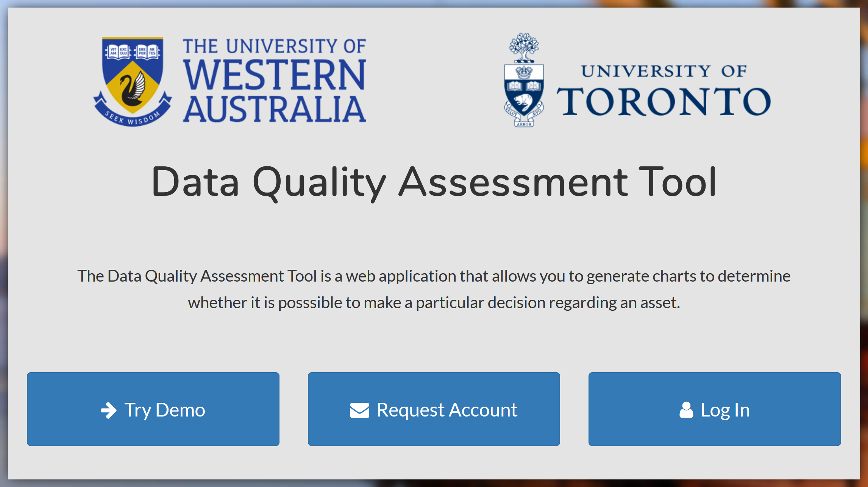Image resolution: width=868 pixels, height=487 pixels.
Task: Click the Data Quality Assessment Tool heading
Action: [434, 182]
